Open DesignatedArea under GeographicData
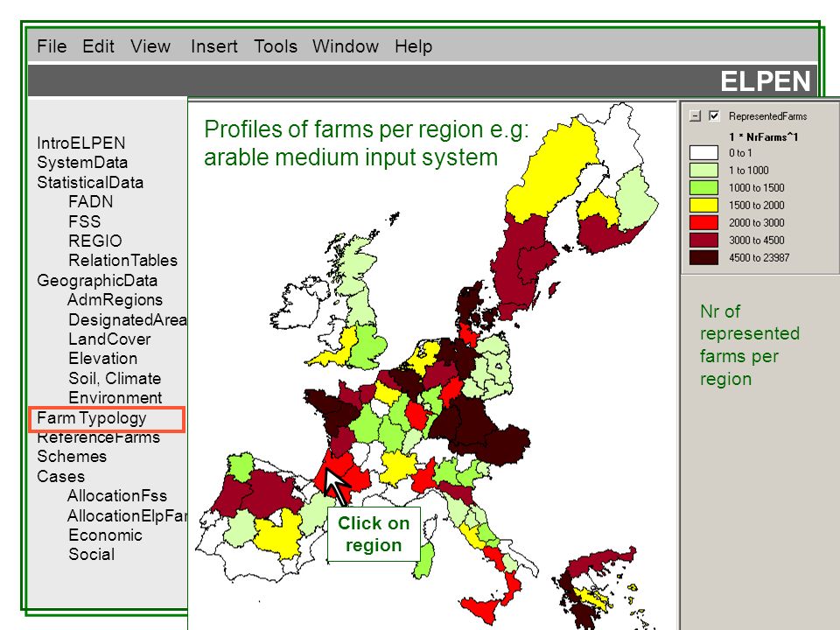This screenshot has height=630, width=840. coord(128,320)
